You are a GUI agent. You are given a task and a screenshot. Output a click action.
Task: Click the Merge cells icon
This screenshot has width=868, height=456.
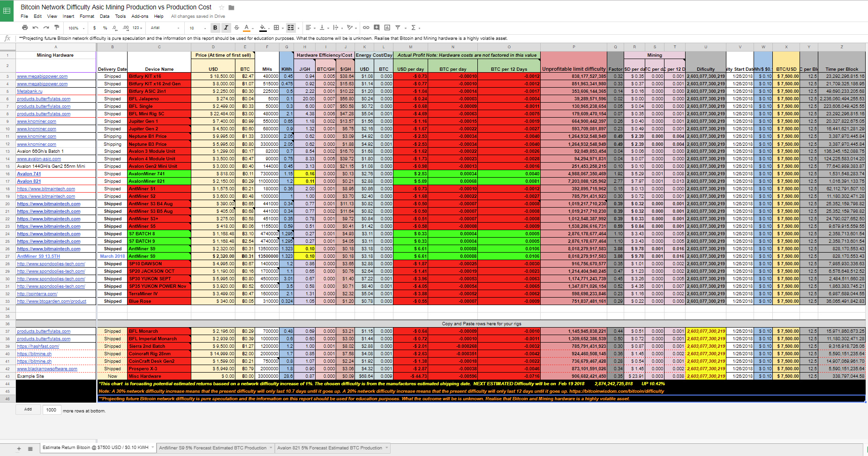click(290, 28)
